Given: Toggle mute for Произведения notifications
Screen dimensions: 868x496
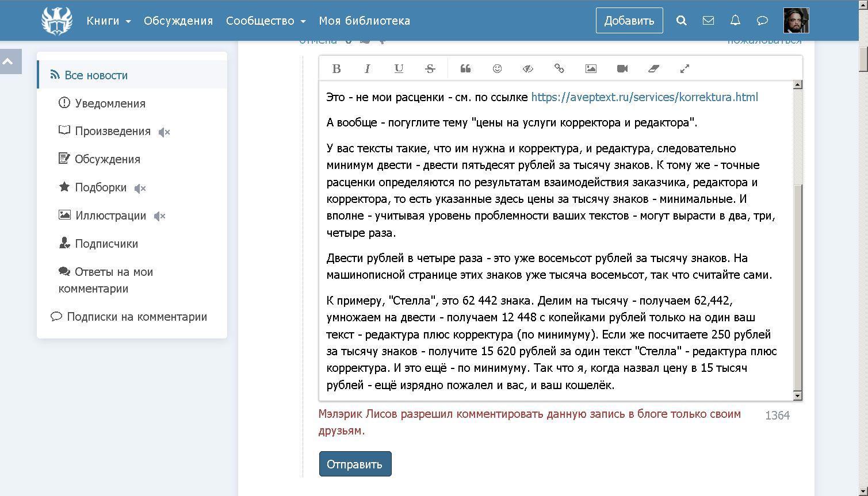Looking at the screenshot, I should coord(164,132).
